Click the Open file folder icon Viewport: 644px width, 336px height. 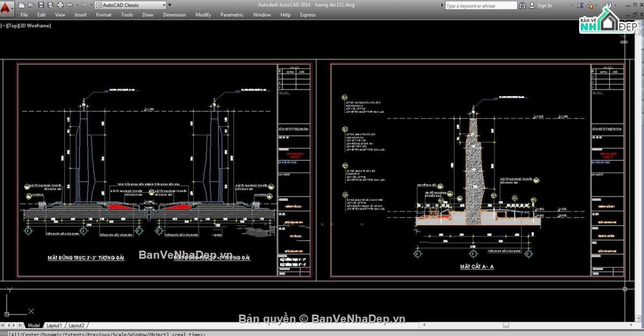pyautogui.click(x=31, y=5)
